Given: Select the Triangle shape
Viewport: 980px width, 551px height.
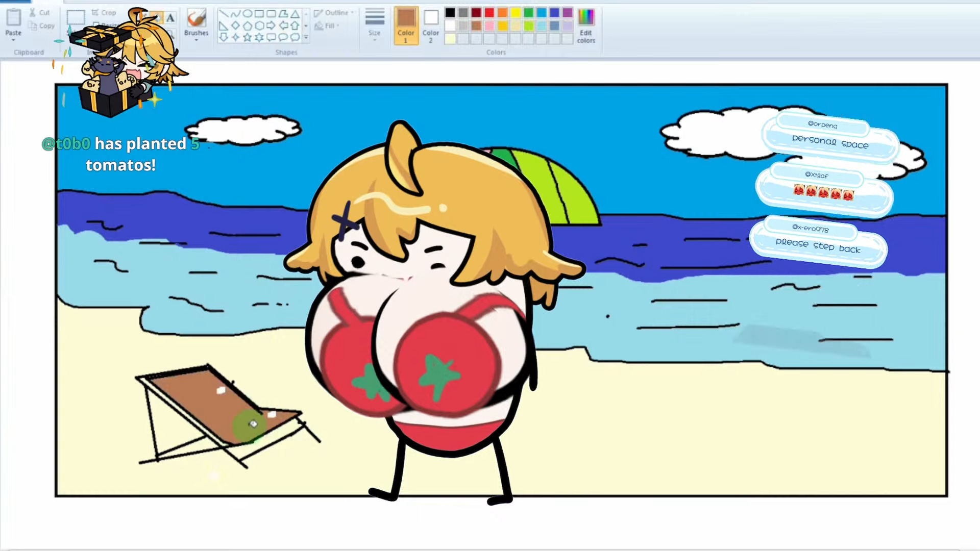Looking at the screenshot, I should (x=295, y=14).
